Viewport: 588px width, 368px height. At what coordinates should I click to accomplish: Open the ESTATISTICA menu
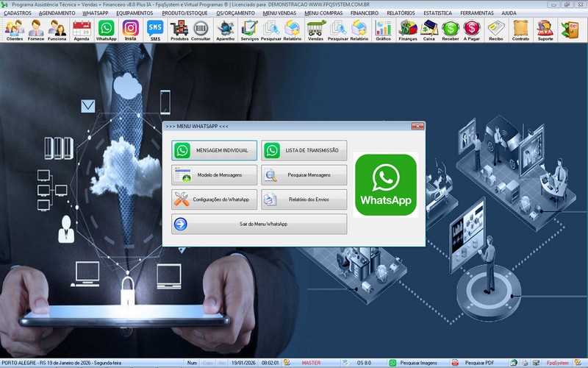(x=437, y=13)
